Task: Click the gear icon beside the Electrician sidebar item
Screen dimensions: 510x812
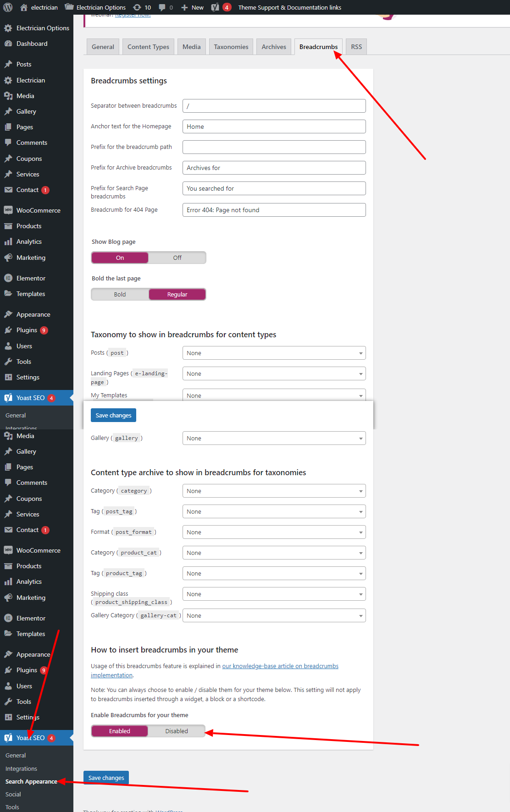Action: click(x=8, y=80)
